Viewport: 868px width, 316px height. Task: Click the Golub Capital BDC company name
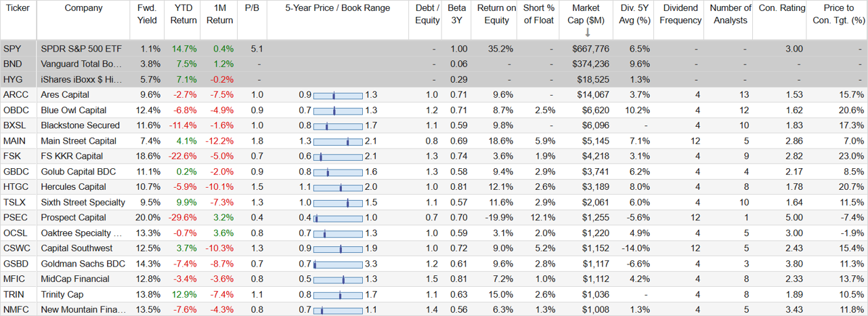pyautogui.click(x=78, y=172)
